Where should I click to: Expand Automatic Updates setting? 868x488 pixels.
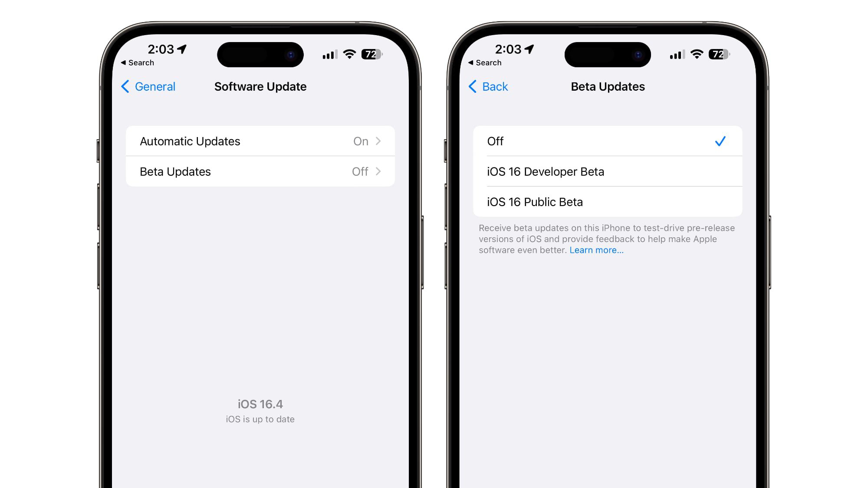[260, 141]
